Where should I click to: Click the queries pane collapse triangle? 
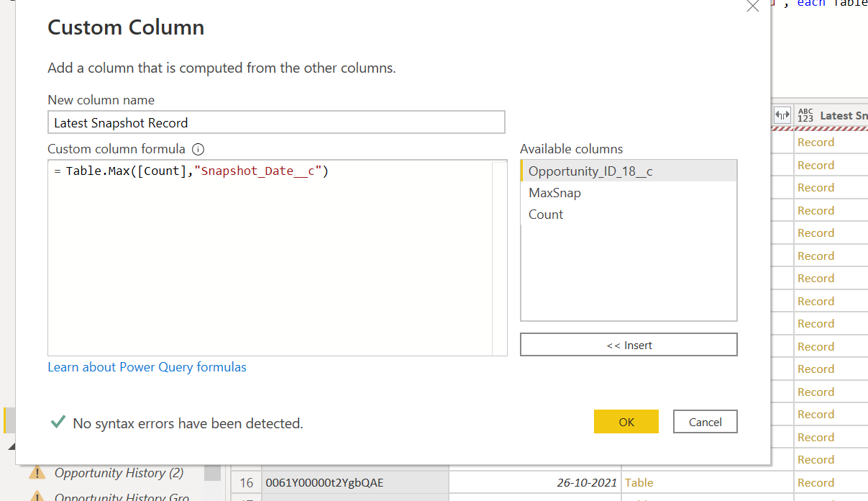pyautogui.click(x=10, y=448)
